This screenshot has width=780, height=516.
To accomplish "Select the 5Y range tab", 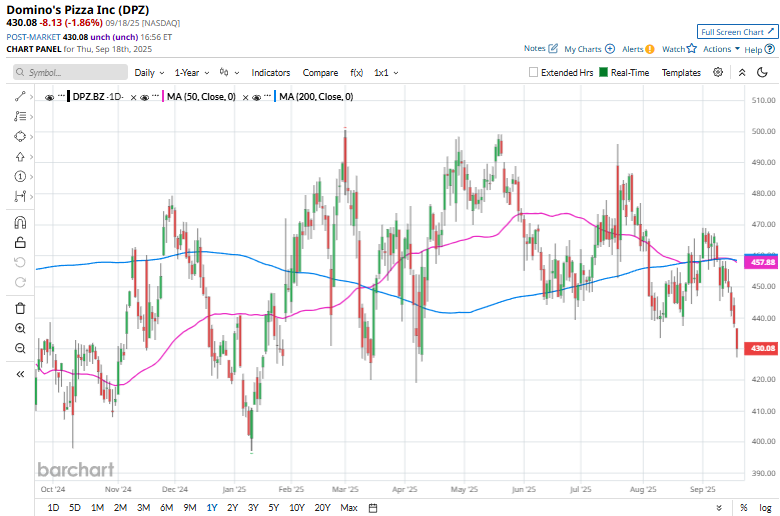I will coord(274,508).
